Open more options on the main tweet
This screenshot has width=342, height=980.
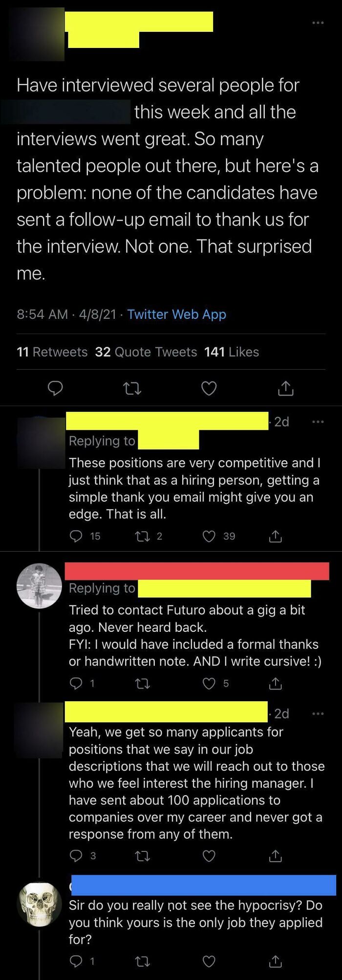coord(318,22)
